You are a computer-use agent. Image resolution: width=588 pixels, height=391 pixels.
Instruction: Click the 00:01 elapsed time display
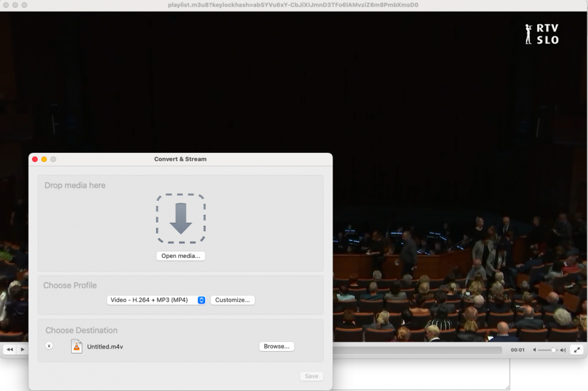coord(517,350)
